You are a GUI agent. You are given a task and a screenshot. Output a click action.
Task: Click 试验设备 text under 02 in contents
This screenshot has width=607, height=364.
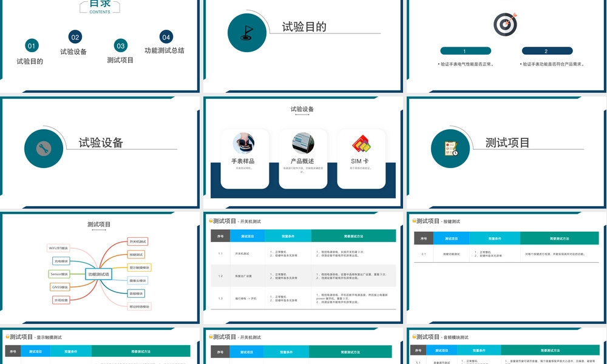(x=73, y=52)
